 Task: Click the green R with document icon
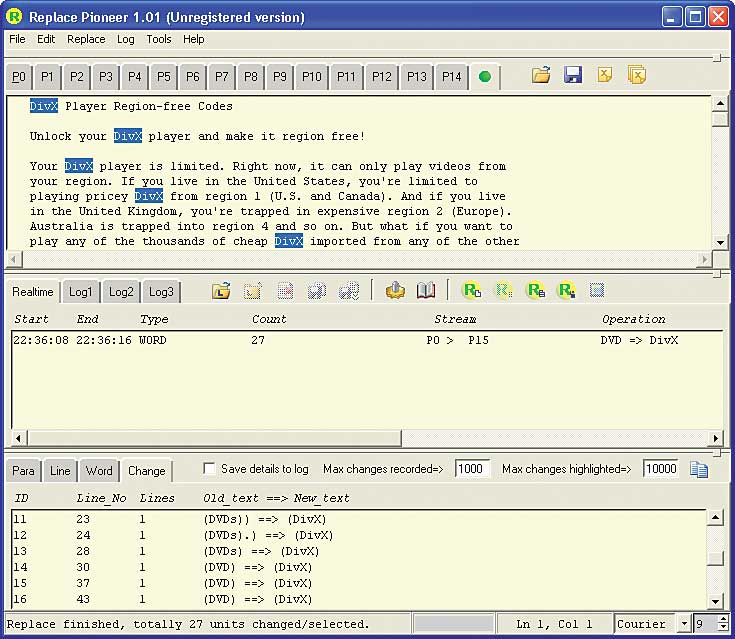coord(536,291)
